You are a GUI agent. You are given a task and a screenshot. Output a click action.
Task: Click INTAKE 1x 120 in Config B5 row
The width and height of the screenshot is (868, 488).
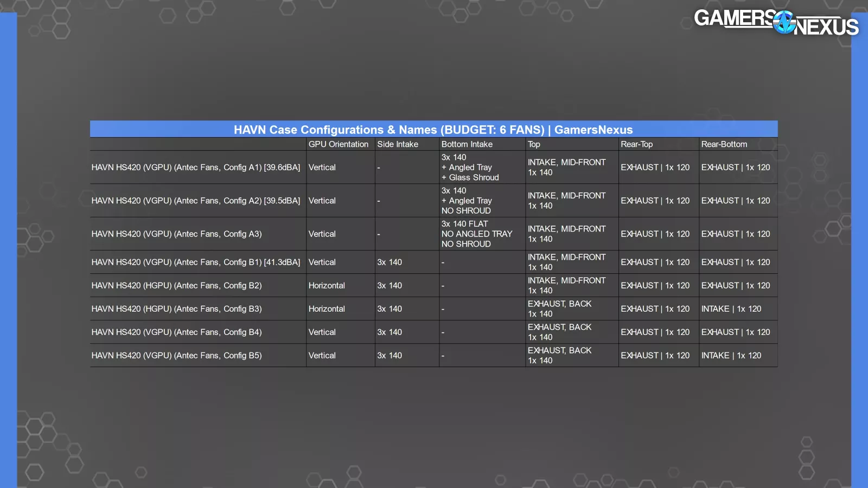pos(731,356)
